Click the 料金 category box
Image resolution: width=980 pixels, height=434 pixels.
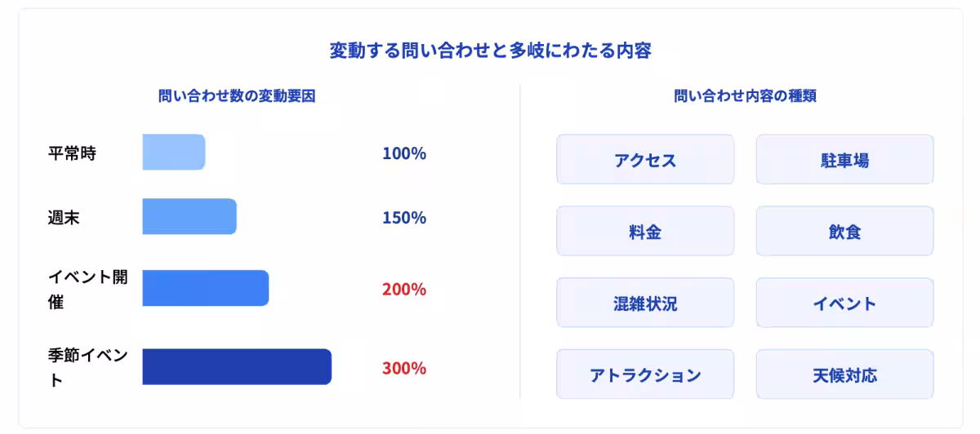tap(645, 232)
